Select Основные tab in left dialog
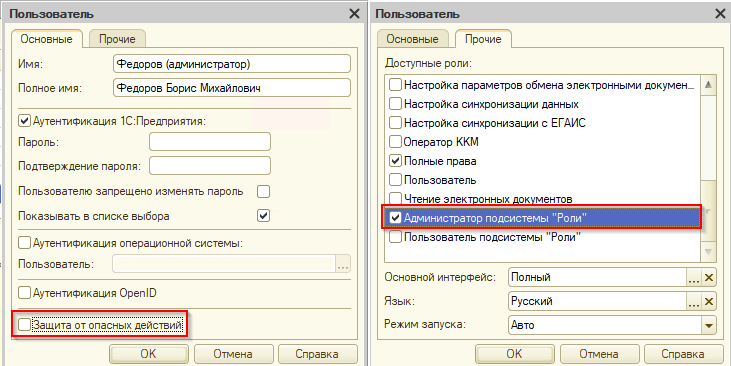 [47, 39]
